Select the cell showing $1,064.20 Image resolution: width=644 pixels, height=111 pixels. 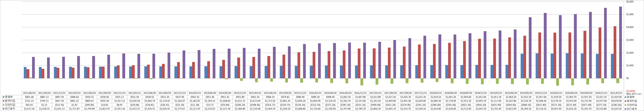[x=511, y=97]
